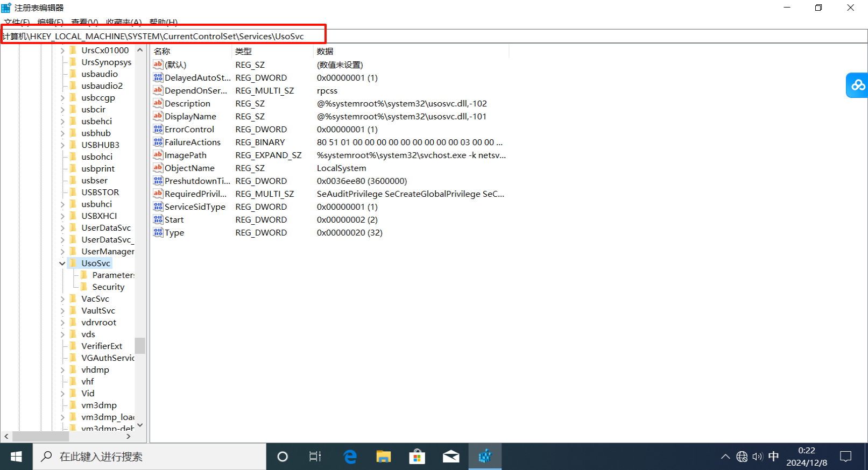This screenshot has width=868, height=470.
Task: Click the taskbar search box
Action: [150, 457]
